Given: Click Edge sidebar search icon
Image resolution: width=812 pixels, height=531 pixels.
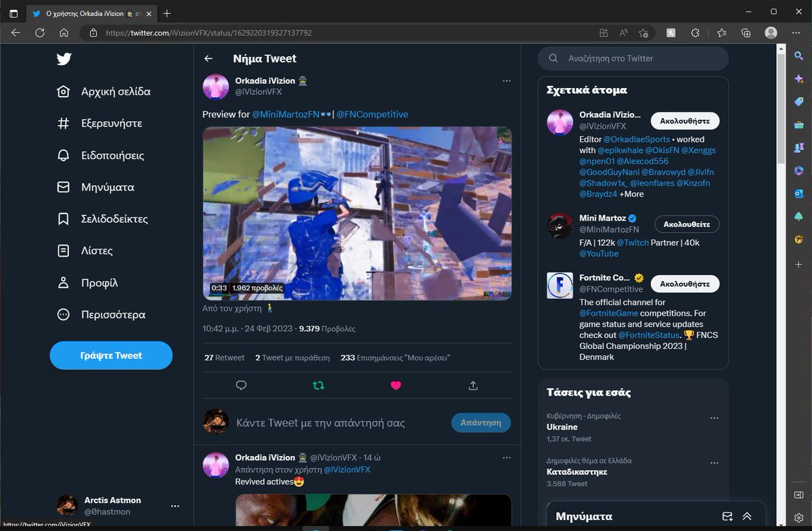Looking at the screenshot, I should [x=799, y=56].
